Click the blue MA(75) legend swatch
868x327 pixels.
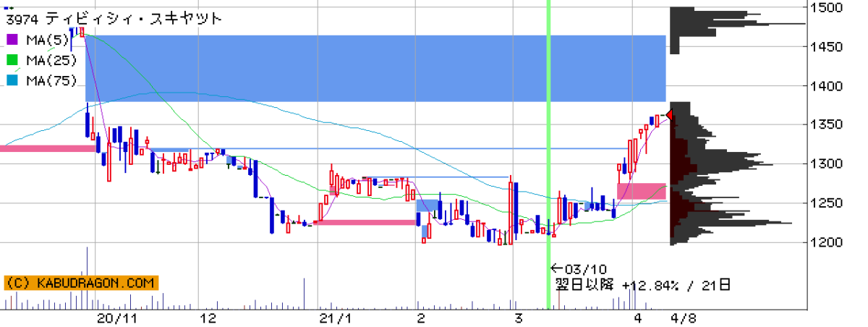[x=12, y=81]
